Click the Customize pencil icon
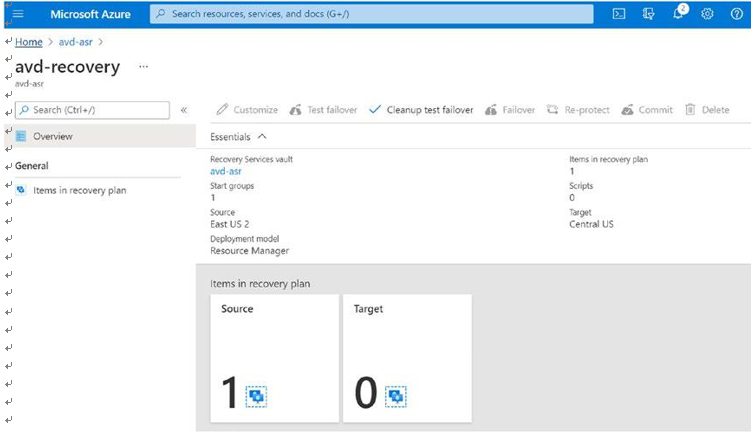This screenshot has width=755, height=435. 221,109
